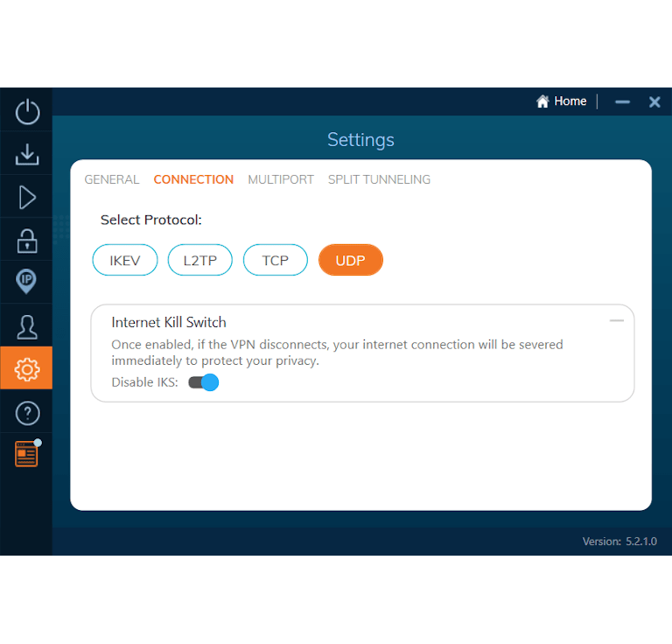Choose the L2TP protocol
The image size is (672, 644).
pos(199,260)
